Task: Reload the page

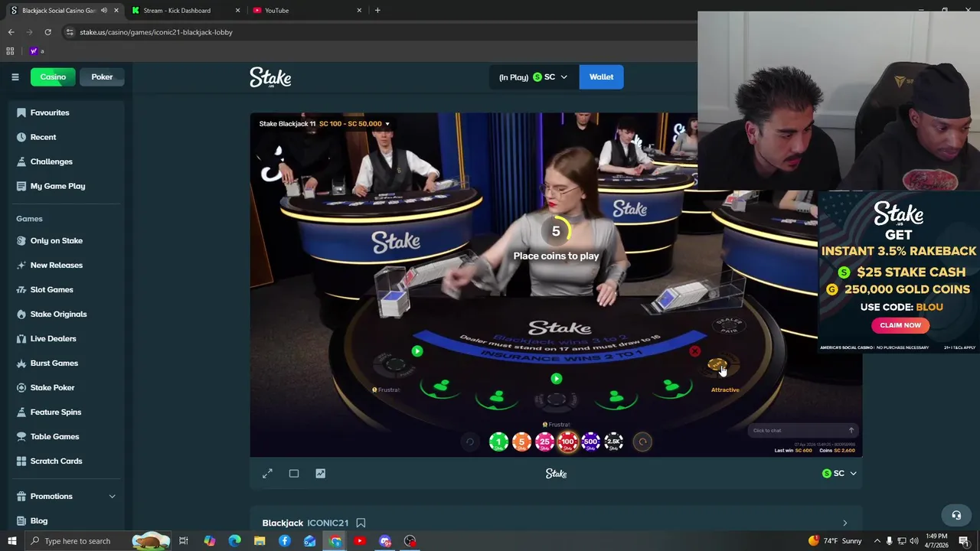Action: 47,32
